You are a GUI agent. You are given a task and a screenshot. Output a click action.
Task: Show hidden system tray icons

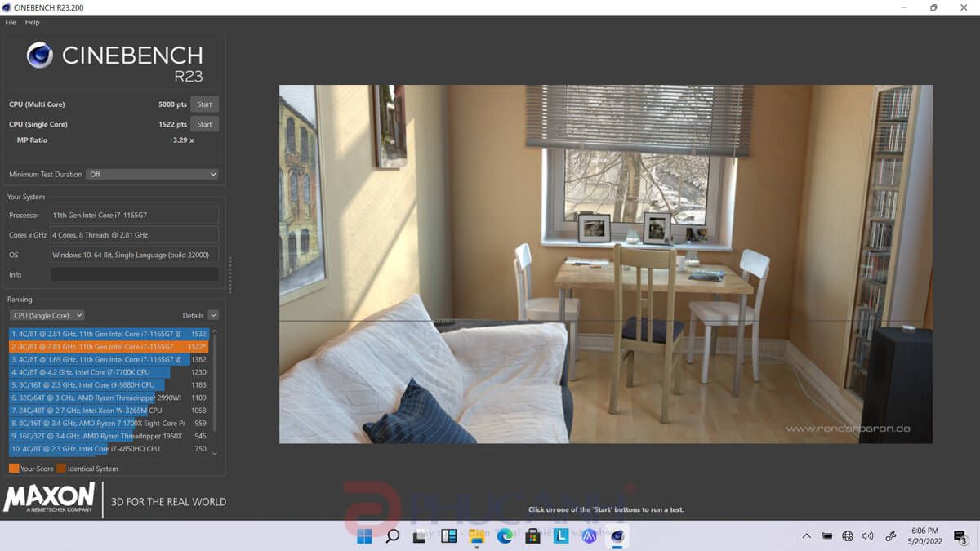tap(806, 536)
